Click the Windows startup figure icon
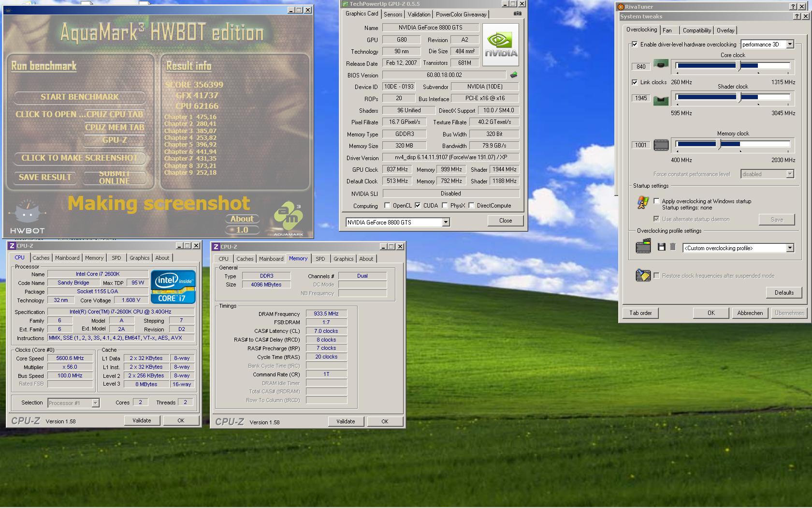Screen dimensions: 812x508 [x=643, y=203]
